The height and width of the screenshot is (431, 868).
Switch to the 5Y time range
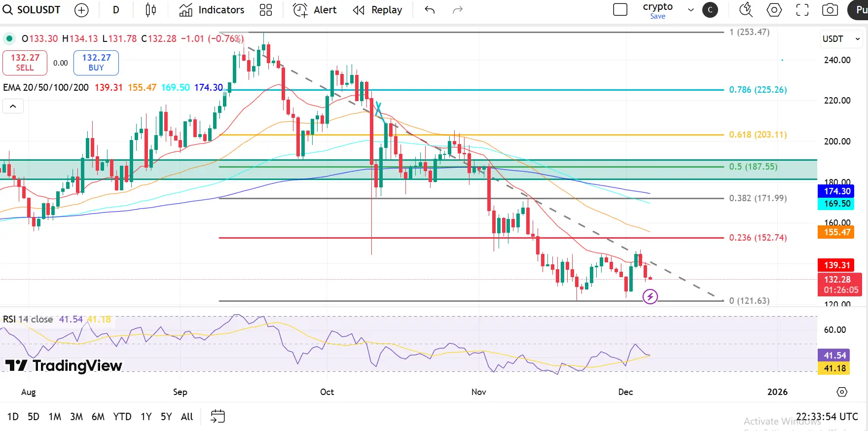(x=166, y=417)
